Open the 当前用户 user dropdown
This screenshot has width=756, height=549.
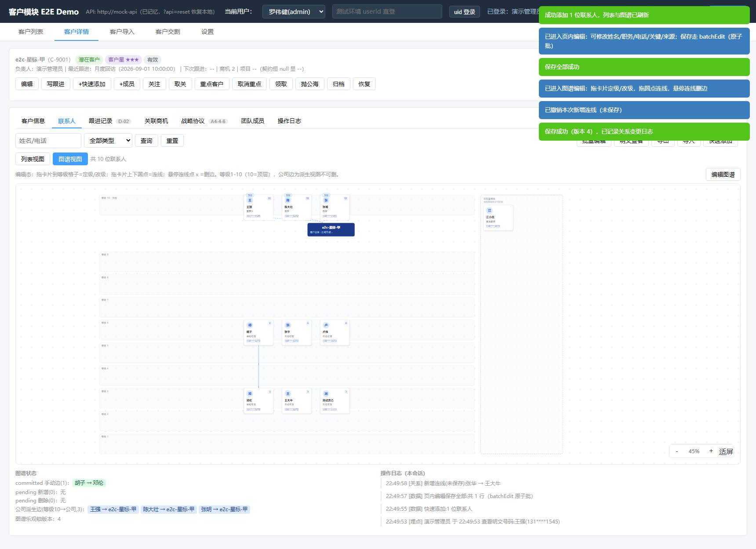tap(294, 12)
